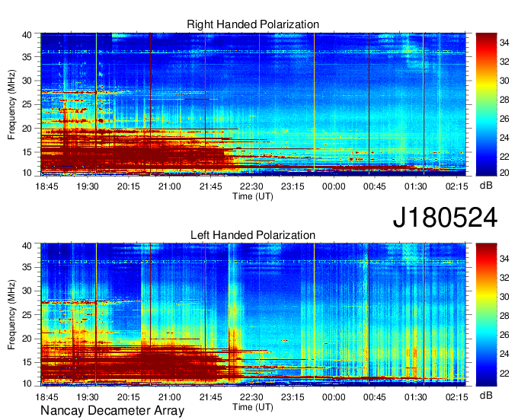
Task: Click the bottom plot's Frequency (MHz) label
Action: click(11, 315)
